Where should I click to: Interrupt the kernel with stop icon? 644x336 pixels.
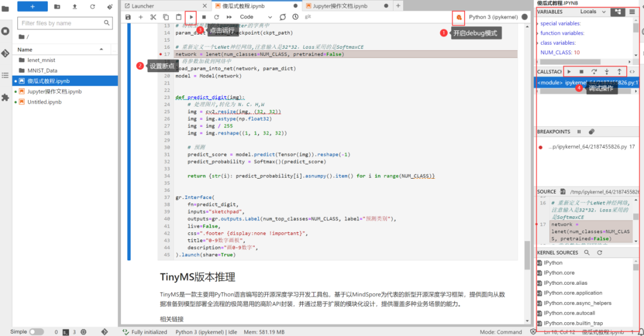(x=204, y=17)
